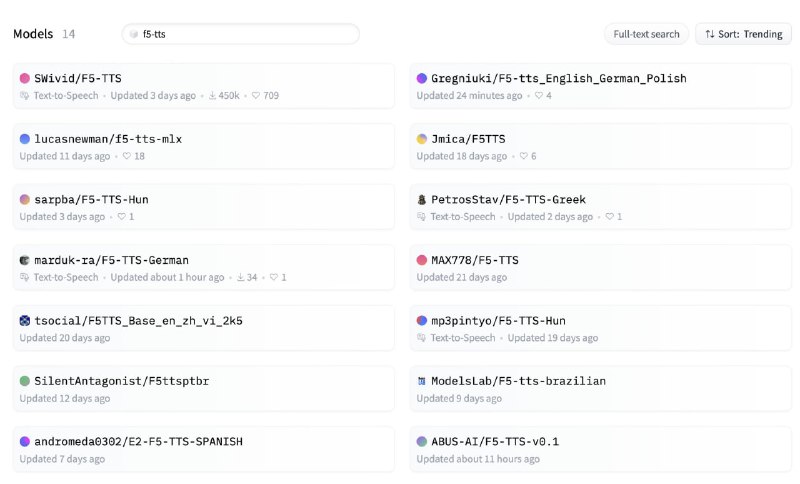Click 'Updated 24 minutes ago' text
Viewport: 800px width, 484px height.
(x=469, y=95)
